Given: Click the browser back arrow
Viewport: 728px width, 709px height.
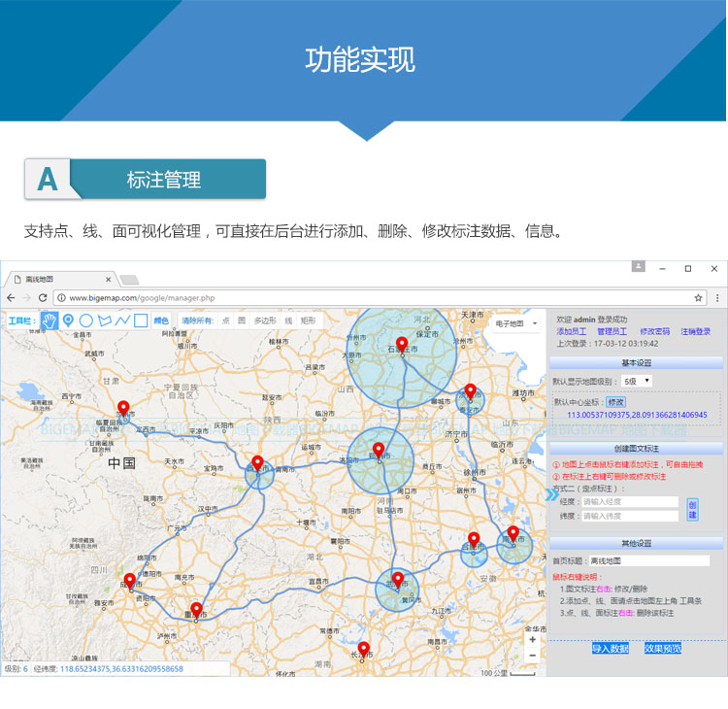Looking at the screenshot, I should tap(11, 298).
